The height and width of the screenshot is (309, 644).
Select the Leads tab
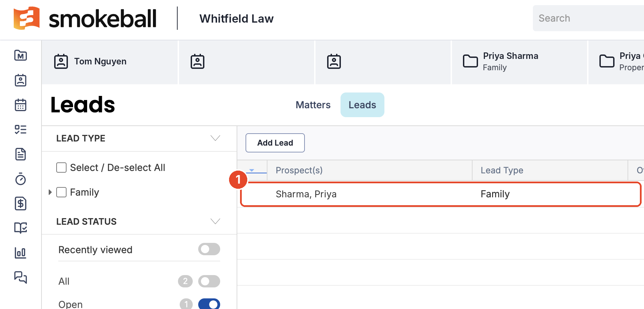tap(362, 105)
